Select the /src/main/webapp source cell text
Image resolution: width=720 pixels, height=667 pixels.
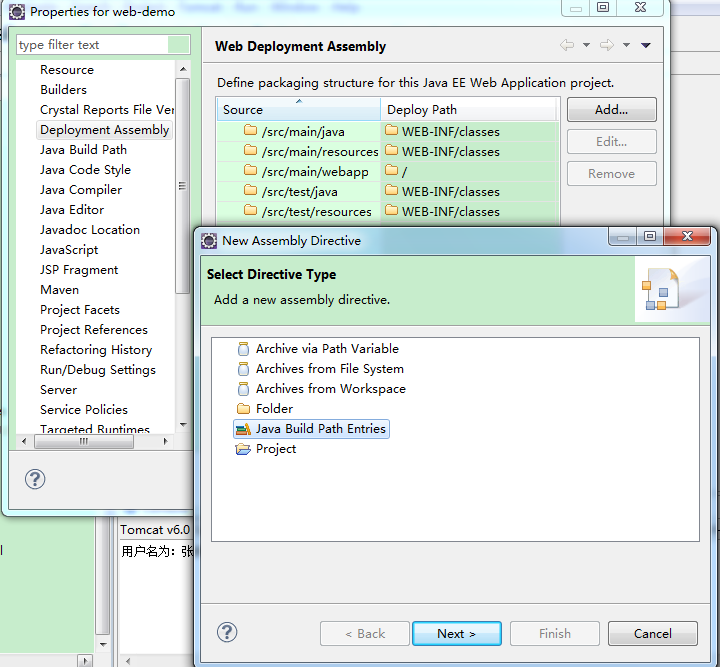315,172
